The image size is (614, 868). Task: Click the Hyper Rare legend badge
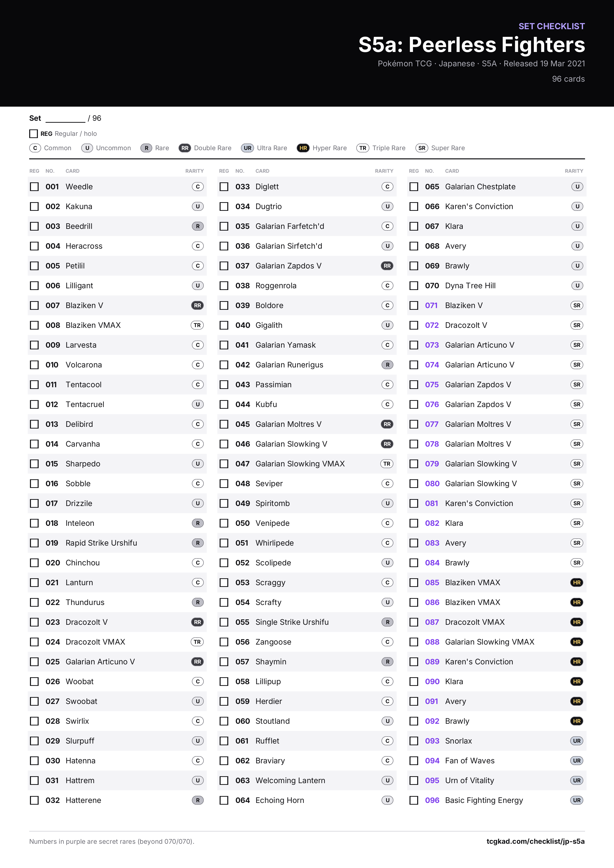[303, 148]
